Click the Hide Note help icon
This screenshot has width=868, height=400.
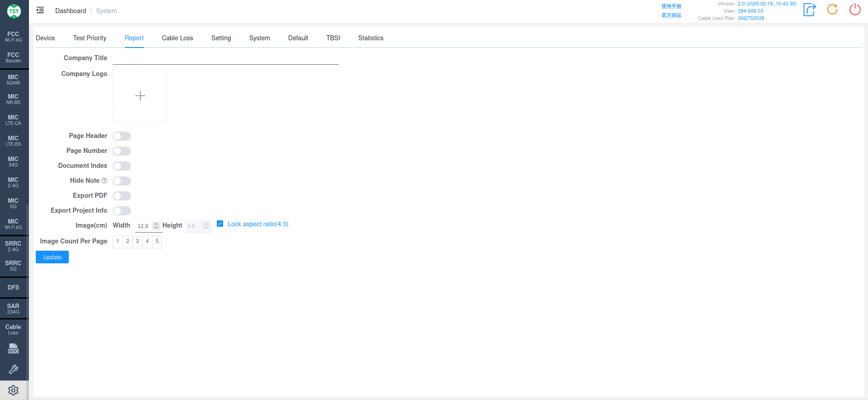(105, 181)
